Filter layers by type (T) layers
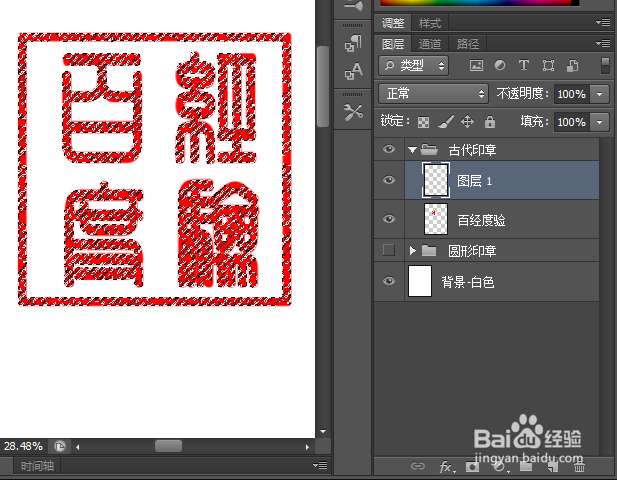This screenshot has height=480, width=617. pyautogui.click(x=523, y=65)
